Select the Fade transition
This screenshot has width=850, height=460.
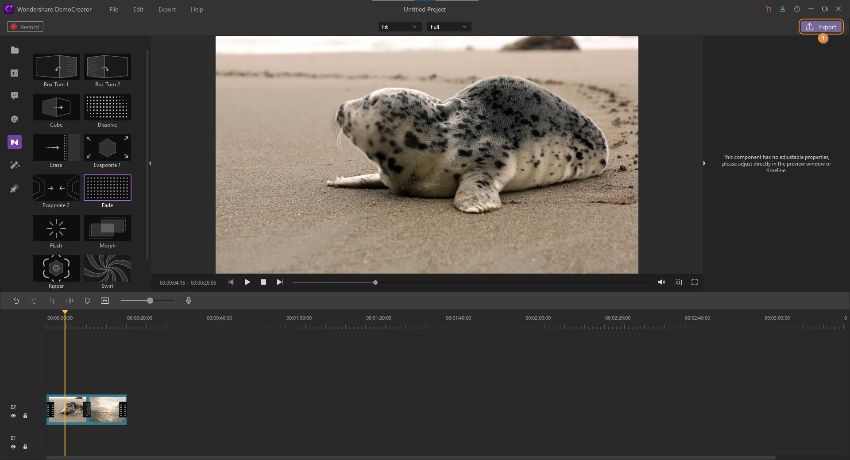pyautogui.click(x=107, y=187)
